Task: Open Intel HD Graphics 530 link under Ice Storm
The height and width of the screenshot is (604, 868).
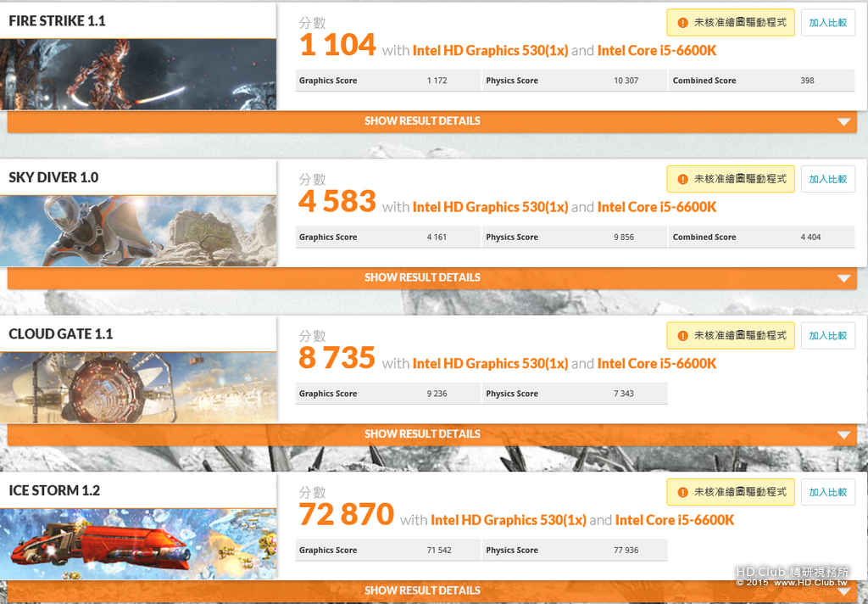Action: 509,520
